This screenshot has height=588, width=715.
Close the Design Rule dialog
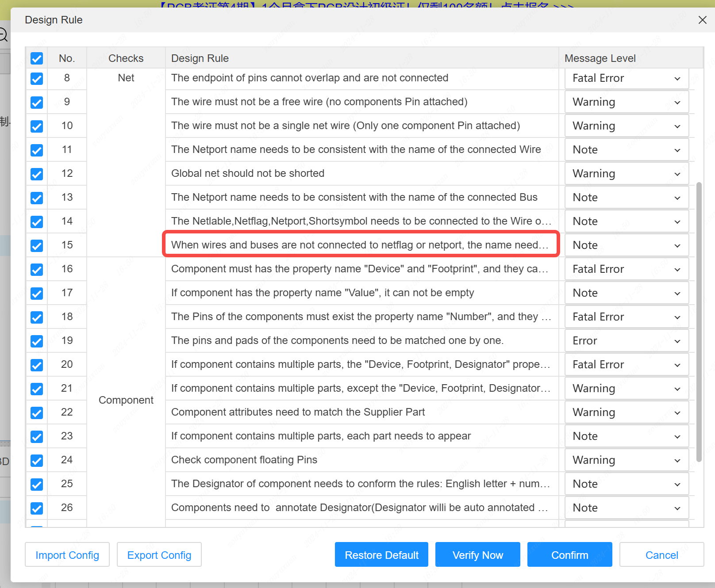click(x=702, y=20)
